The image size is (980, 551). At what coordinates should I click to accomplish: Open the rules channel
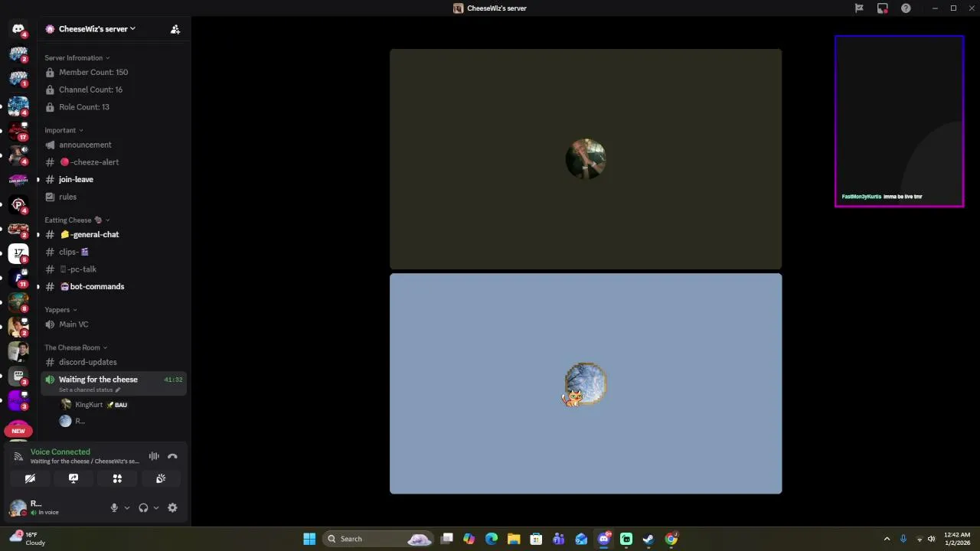pos(114,197)
